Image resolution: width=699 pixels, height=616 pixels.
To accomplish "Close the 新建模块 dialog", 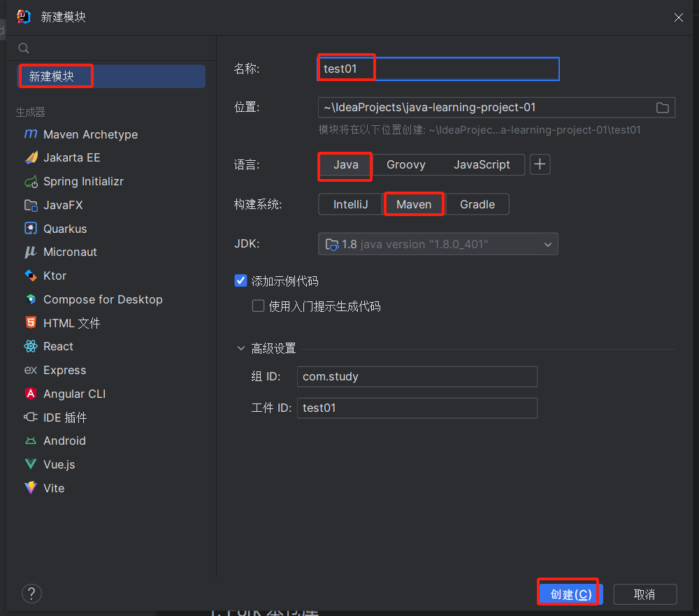I will (679, 17).
